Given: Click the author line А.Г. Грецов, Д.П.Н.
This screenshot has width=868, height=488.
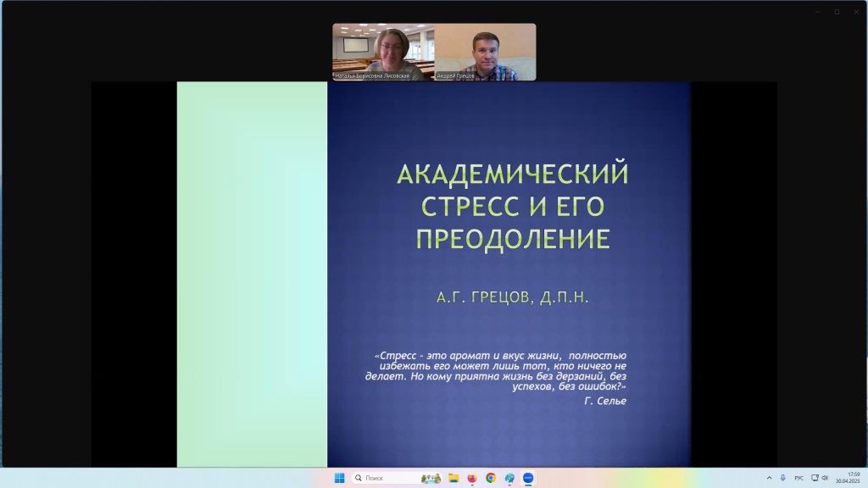Looking at the screenshot, I should click(x=513, y=297).
